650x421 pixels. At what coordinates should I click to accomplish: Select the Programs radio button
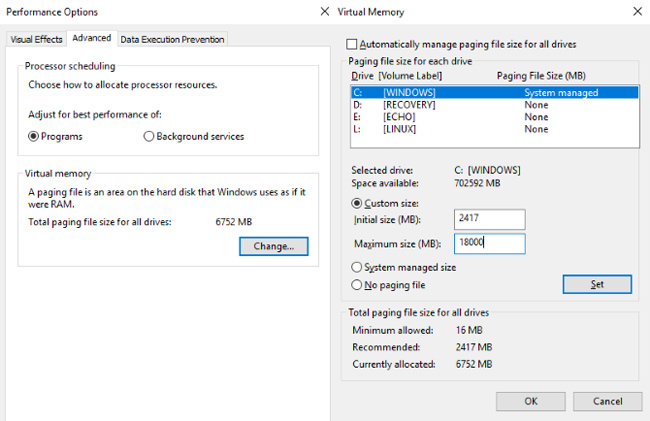[x=33, y=137]
